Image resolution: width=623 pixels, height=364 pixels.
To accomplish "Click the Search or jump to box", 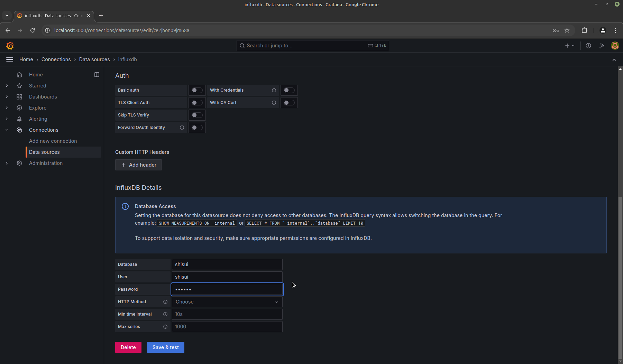I will pos(313,46).
